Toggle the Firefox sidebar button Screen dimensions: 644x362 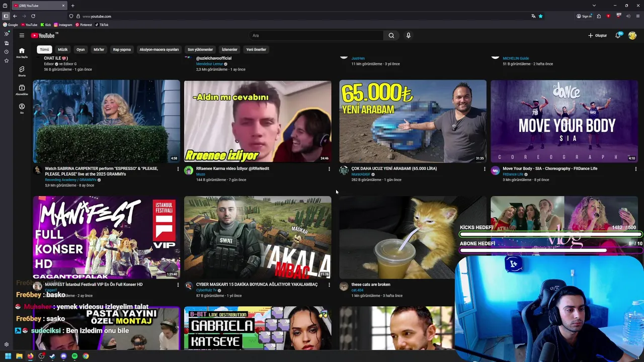point(6,16)
